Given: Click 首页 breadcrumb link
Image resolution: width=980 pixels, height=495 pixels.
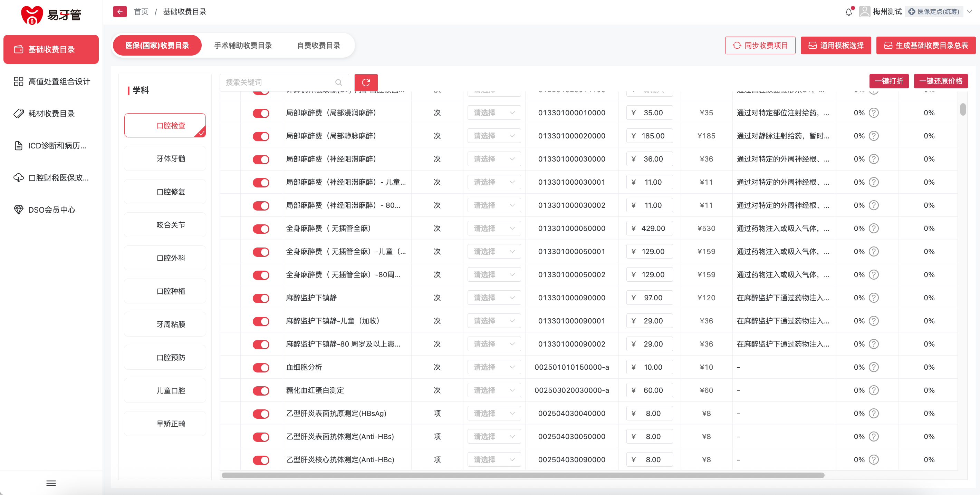Looking at the screenshot, I should [141, 12].
